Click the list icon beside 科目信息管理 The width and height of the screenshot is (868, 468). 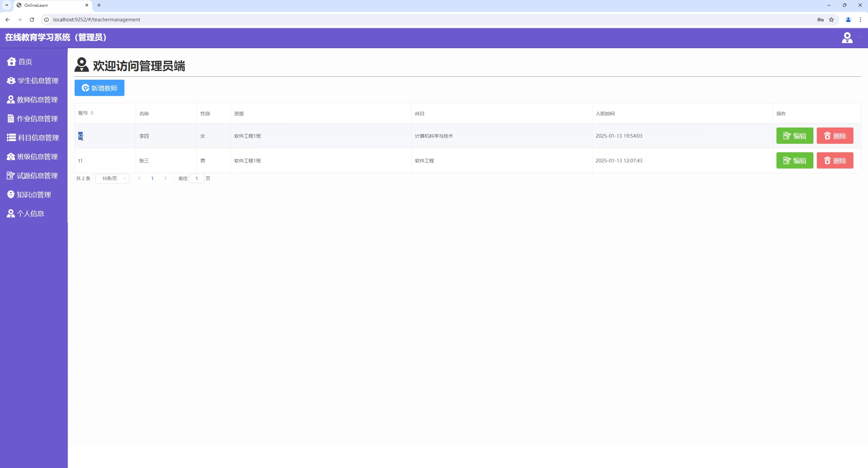11,137
